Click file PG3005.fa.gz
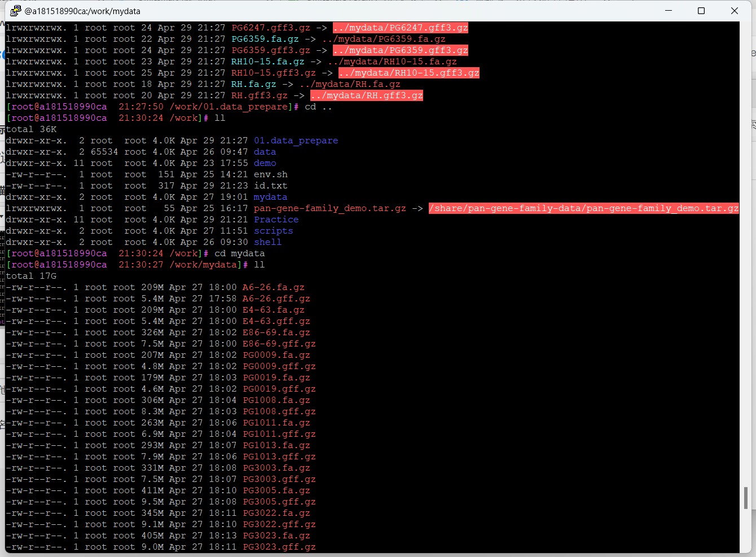Screen dimensions: 756x557 click(x=276, y=490)
